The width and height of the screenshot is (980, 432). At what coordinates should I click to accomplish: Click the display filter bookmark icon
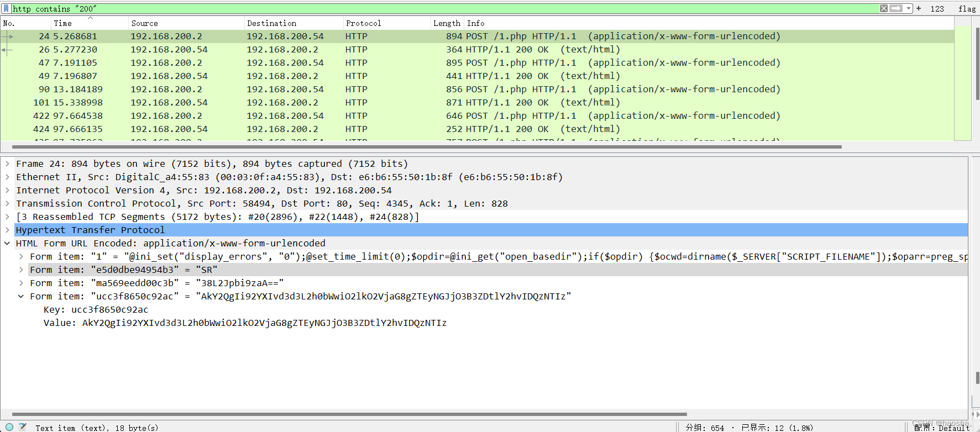(6, 8)
